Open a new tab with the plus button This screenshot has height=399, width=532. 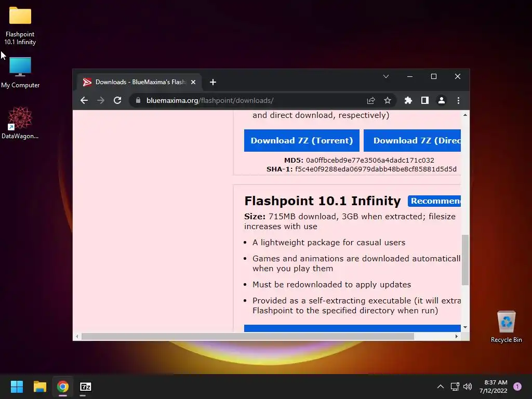coord(212,82)
